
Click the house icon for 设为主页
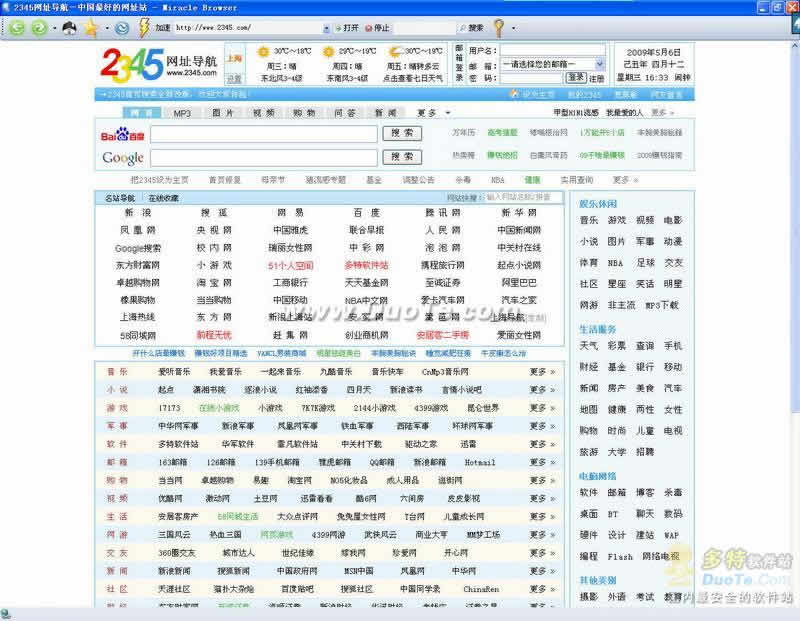point(514,94)
